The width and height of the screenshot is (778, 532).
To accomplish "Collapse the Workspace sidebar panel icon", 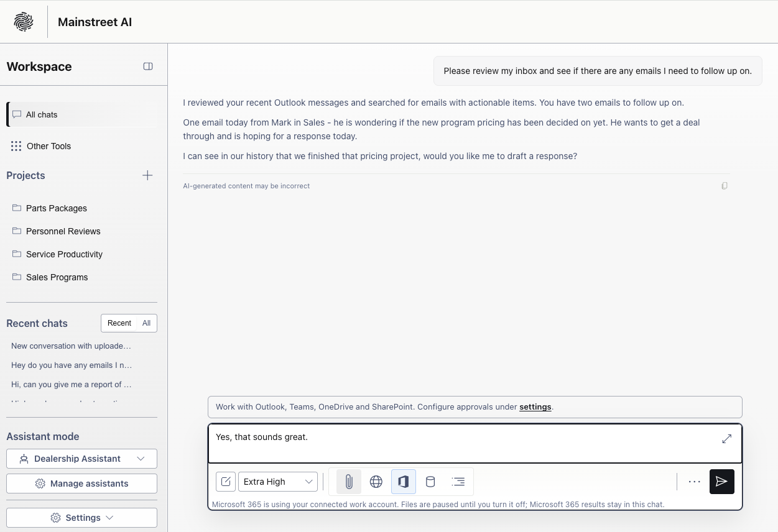I will click(148, 66).
